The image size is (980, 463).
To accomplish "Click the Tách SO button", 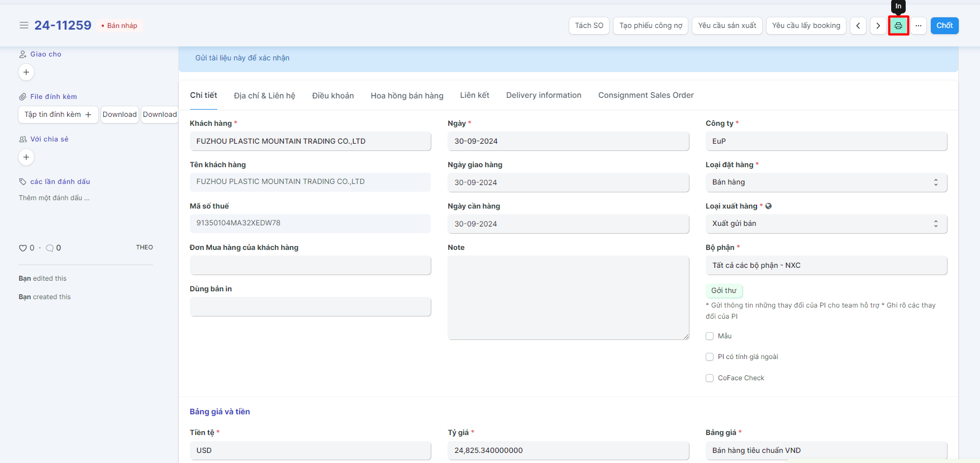I will 589,26.
